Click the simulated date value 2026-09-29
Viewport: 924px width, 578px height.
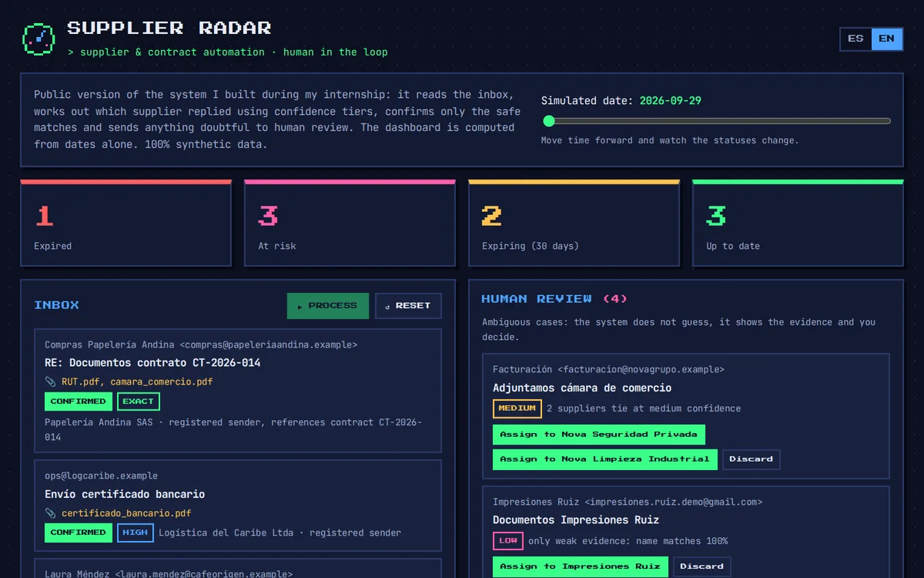671,101
